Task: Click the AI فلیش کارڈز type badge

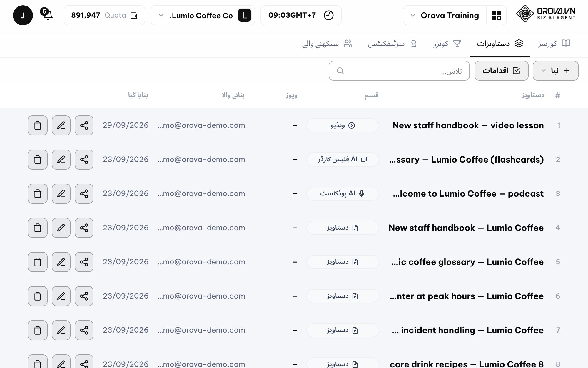Action: 343,160
